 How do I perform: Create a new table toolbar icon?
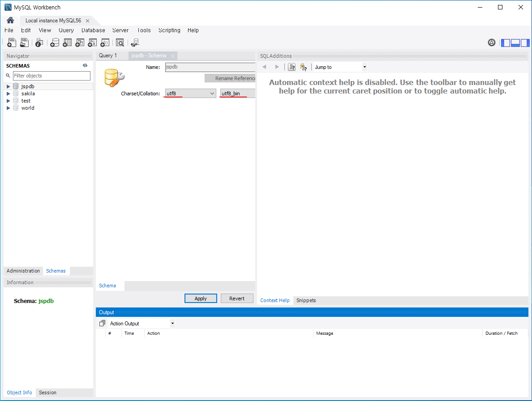click(67, 43)
